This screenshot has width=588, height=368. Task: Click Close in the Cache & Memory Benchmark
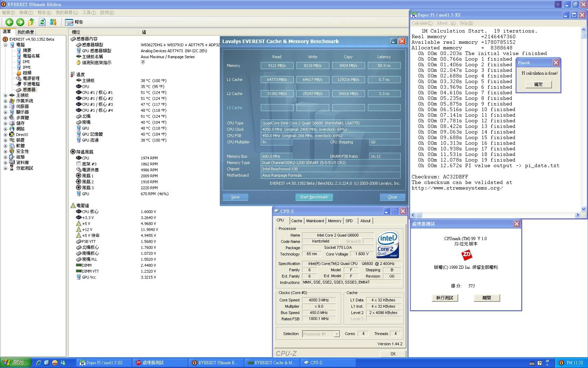(x=392, y=197)
